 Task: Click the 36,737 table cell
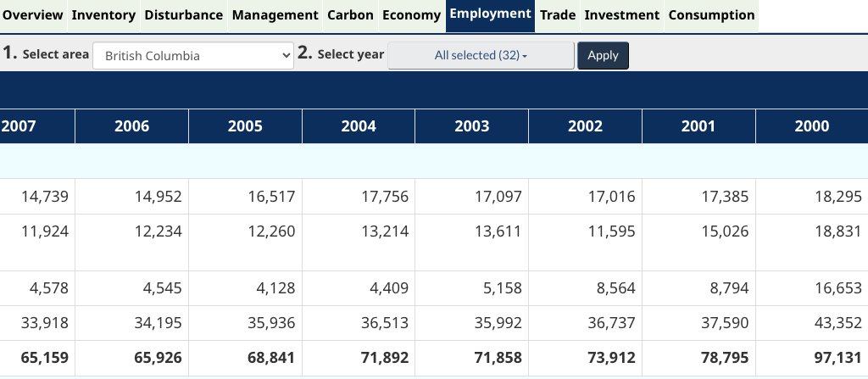(x=585, y=323)
